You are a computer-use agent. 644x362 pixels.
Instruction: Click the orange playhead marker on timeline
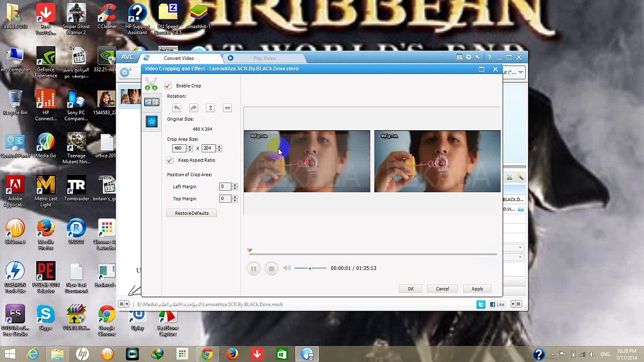250,250
